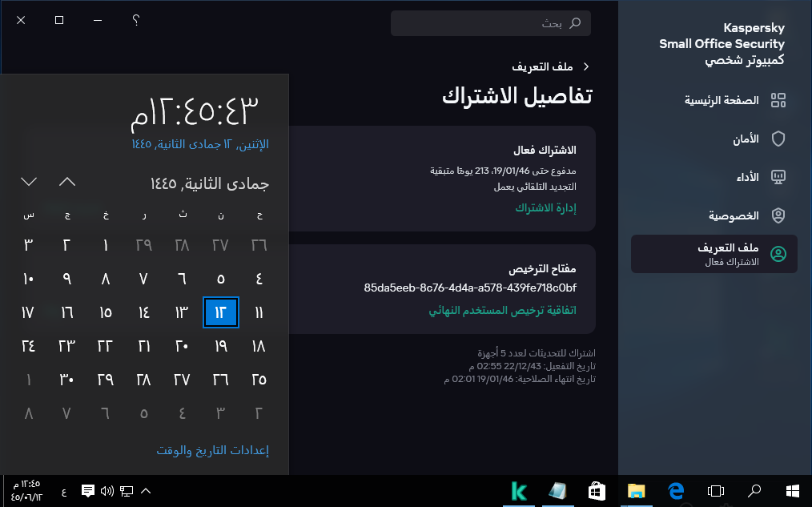The height and width of the screenshot is (507, 812).
Task: Click the green profile user icon
Action: click(778, 254)
